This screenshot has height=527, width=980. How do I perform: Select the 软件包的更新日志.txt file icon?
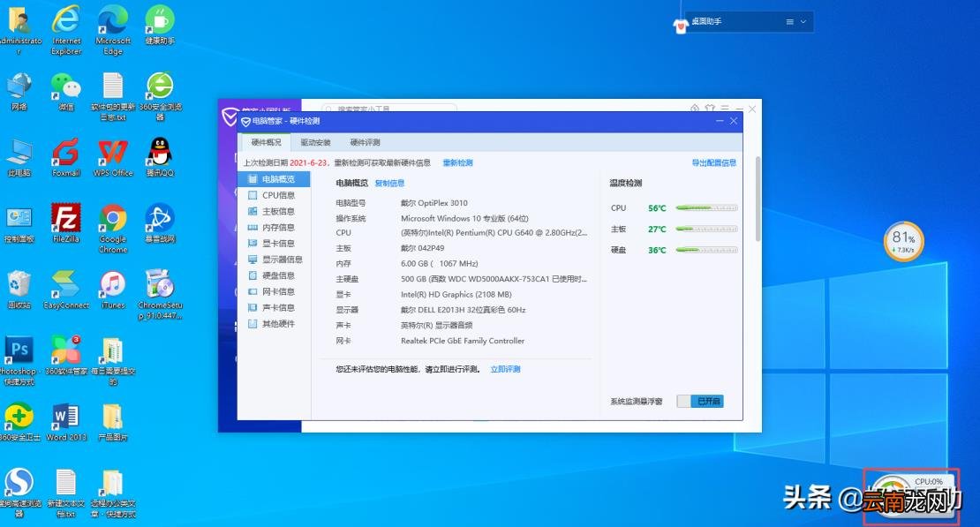(x=113, y=95)
